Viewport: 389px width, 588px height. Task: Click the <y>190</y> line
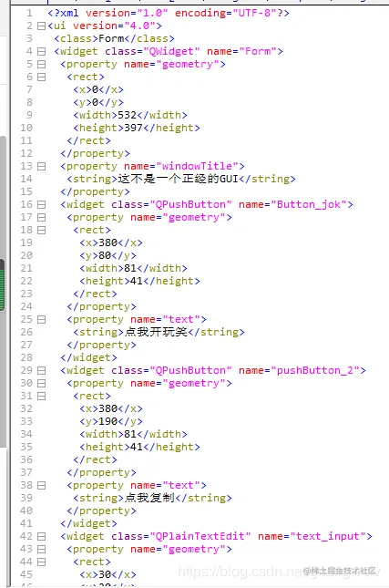tap(111, 421)
